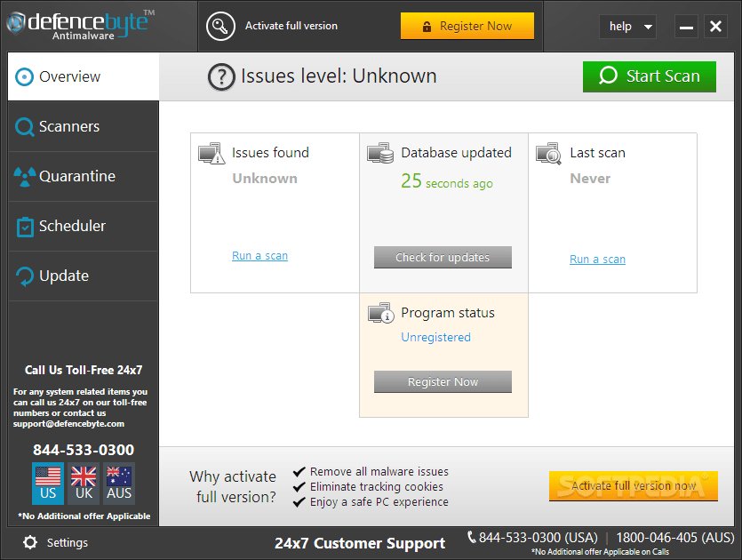Image resolution: width=742 pixels, height=560 pixels.
Task: Click the Issues level: Unknown heading
Action: tap(339, 76)
